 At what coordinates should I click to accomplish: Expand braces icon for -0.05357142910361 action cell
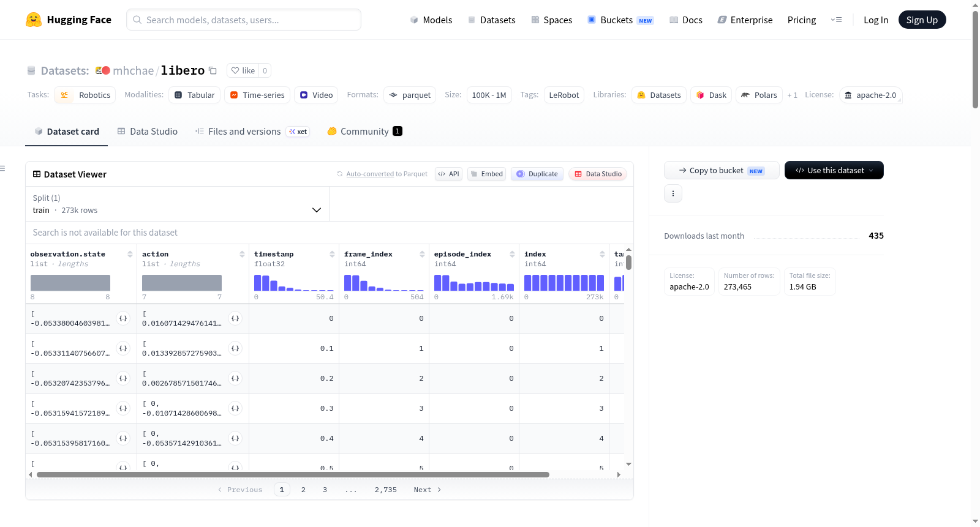235,438
